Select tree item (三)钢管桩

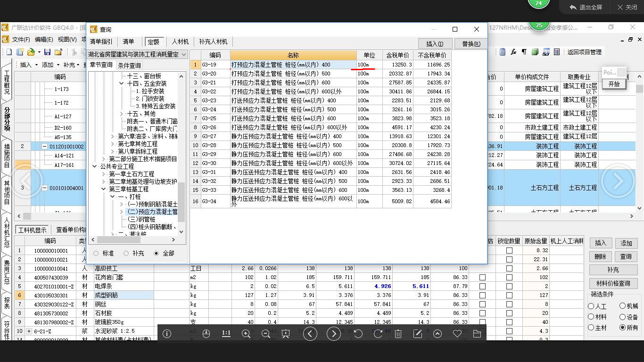tap(141, 219)
